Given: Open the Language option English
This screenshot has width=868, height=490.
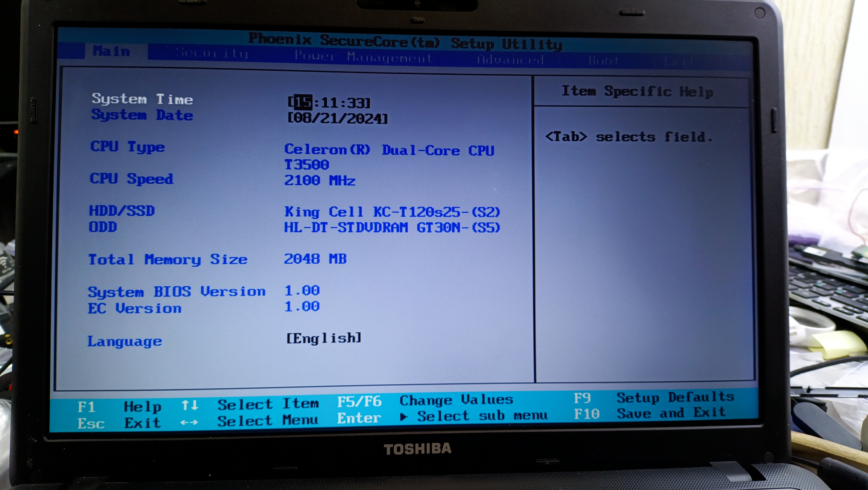Looking at the screenshot, I should (324, 338).
